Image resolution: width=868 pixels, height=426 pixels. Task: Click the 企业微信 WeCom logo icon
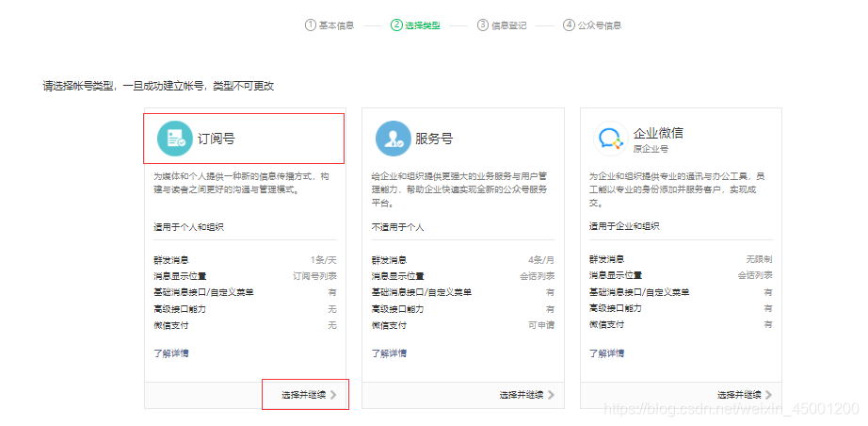(x=611, y=139)
